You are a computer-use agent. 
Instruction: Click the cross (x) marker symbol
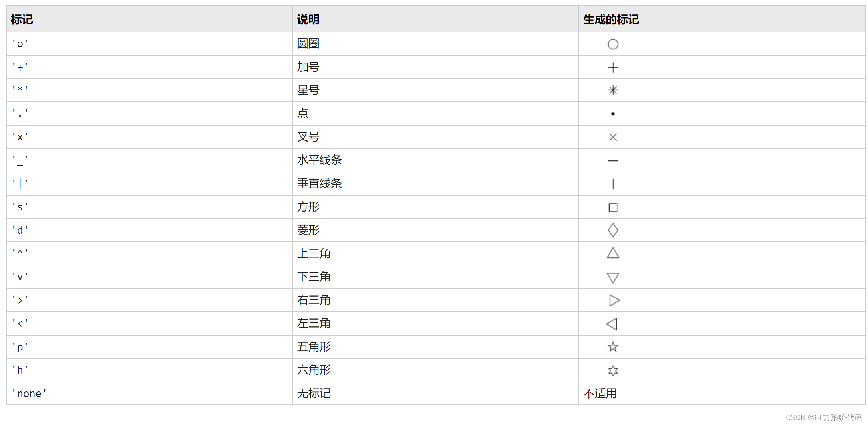click(x=613, y=137)
